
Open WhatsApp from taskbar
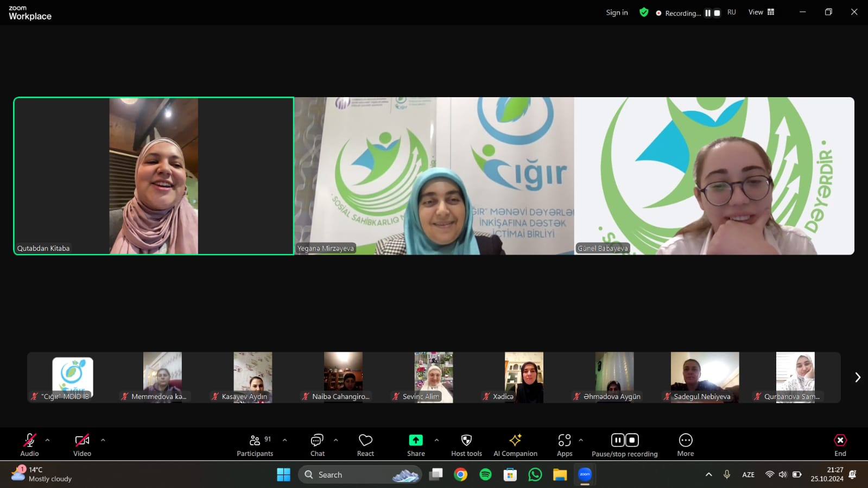[535, 474]
